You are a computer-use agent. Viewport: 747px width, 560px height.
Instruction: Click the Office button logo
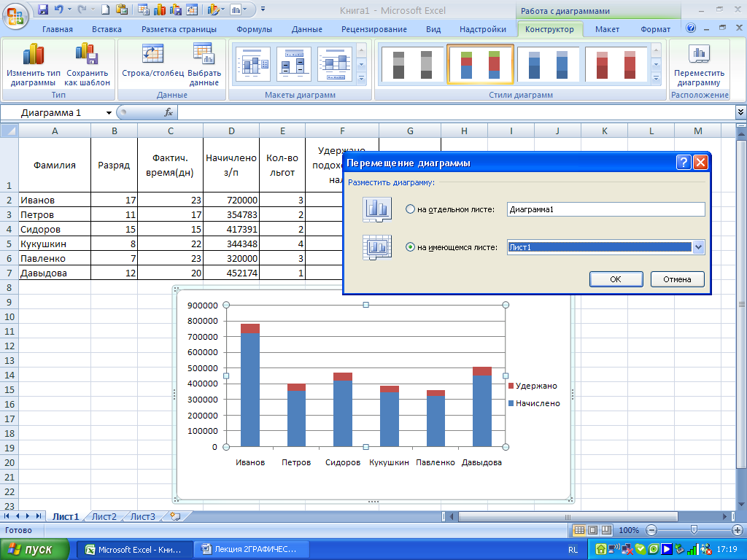(16, 13)
